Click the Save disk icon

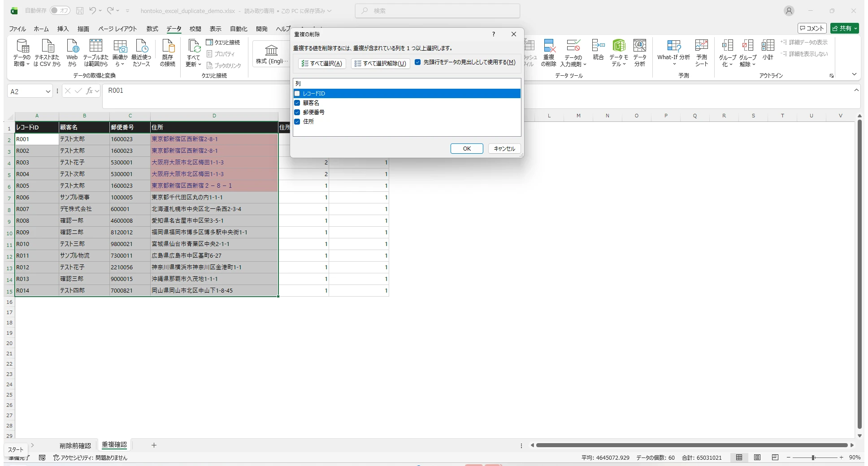click(x=79, y=10)
